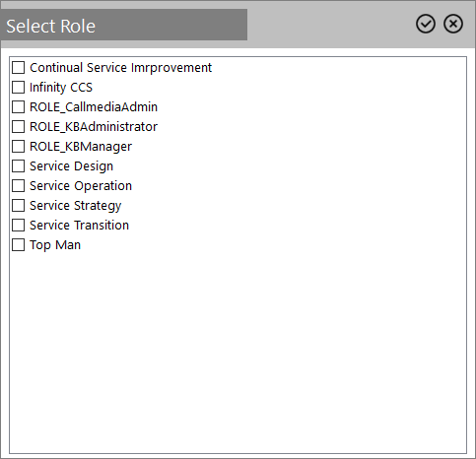Enable the Infinity CCS checkbox

point(19,88)
